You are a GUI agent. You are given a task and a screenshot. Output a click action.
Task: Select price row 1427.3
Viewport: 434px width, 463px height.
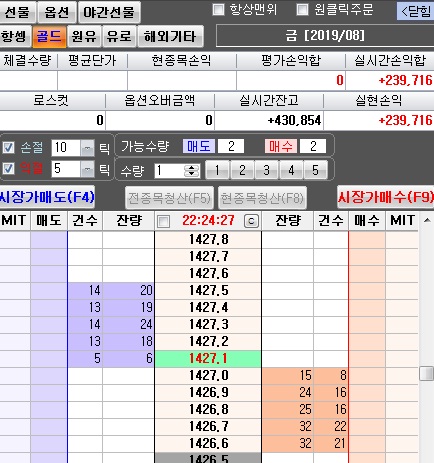[208, 325]
